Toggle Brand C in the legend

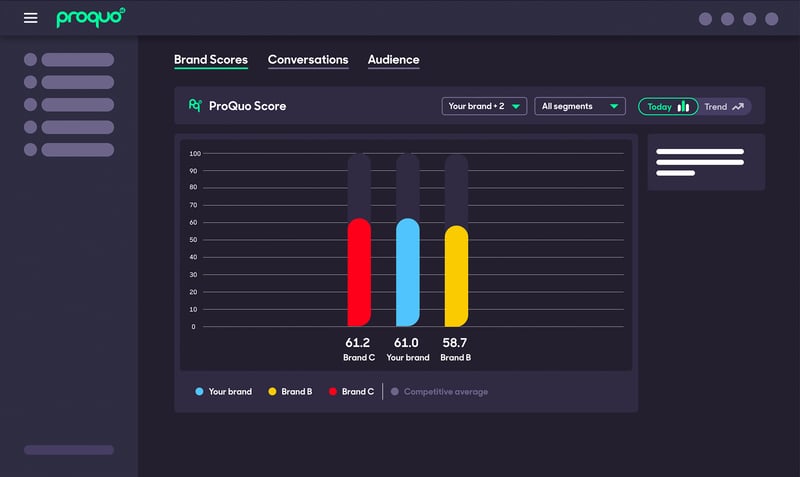point(352,391)
